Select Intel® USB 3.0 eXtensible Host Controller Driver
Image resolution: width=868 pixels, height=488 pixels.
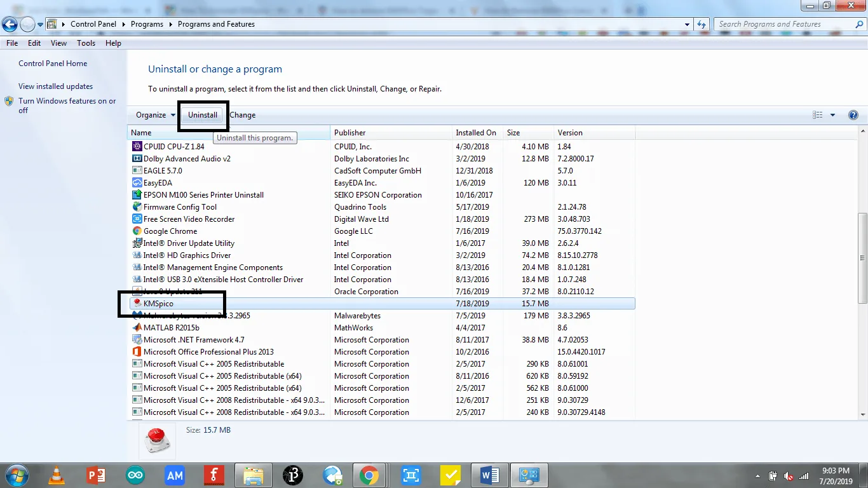pyautogui.click(x=223, y=280)
